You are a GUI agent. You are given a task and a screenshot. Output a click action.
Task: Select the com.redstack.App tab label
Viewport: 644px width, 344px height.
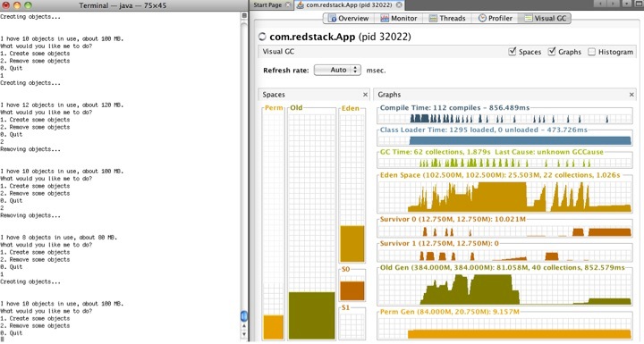(349, 5)
